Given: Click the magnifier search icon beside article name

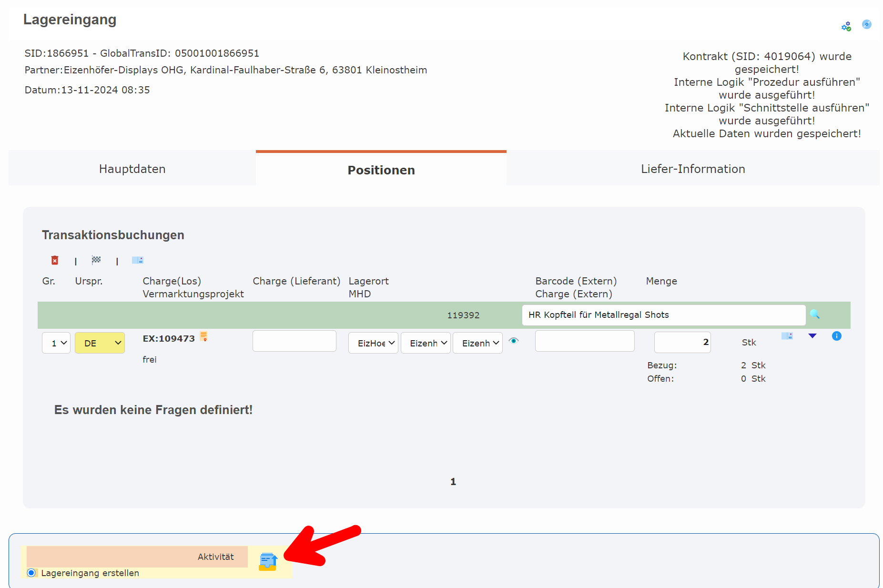Looking at the screenshot, I should [814, 314].
